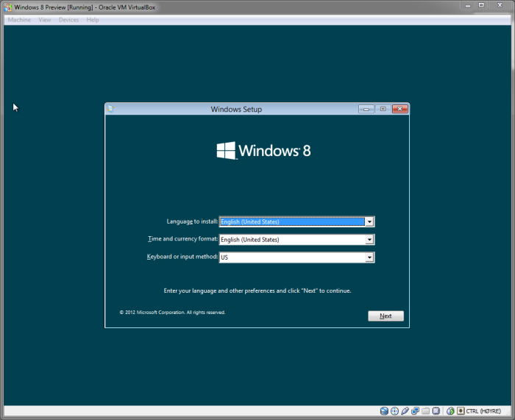This screenshot has width=515, height=420.
Task: Click the 'Time and currency format:' label
Action: [x=182, y=239]
